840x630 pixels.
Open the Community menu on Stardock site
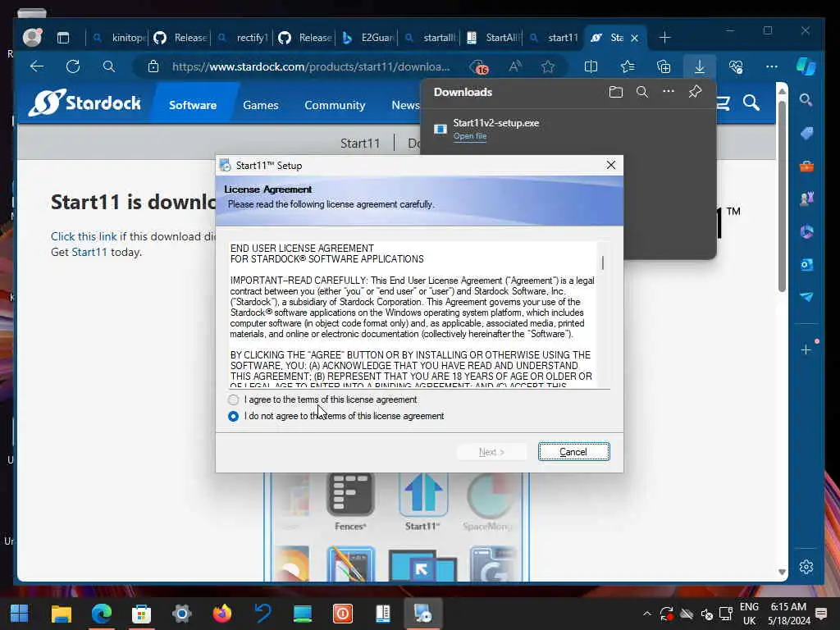click(x=335, y=105)
